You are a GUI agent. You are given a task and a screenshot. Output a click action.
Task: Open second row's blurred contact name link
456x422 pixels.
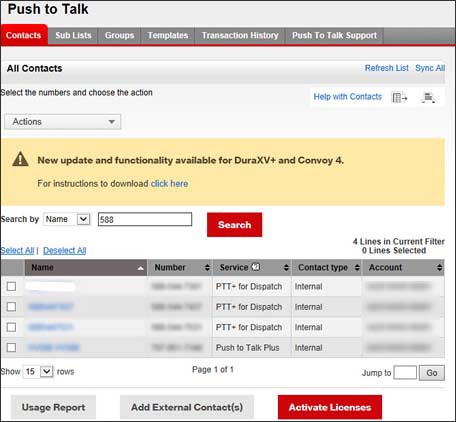[x=51, y=307]
